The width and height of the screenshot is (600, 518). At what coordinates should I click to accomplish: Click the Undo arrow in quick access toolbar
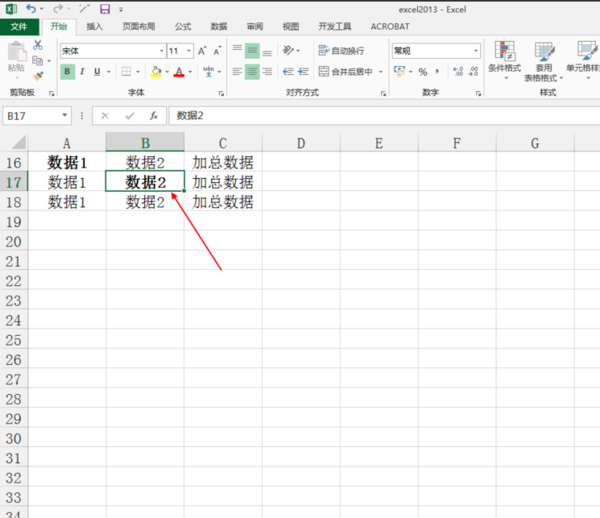31,9
